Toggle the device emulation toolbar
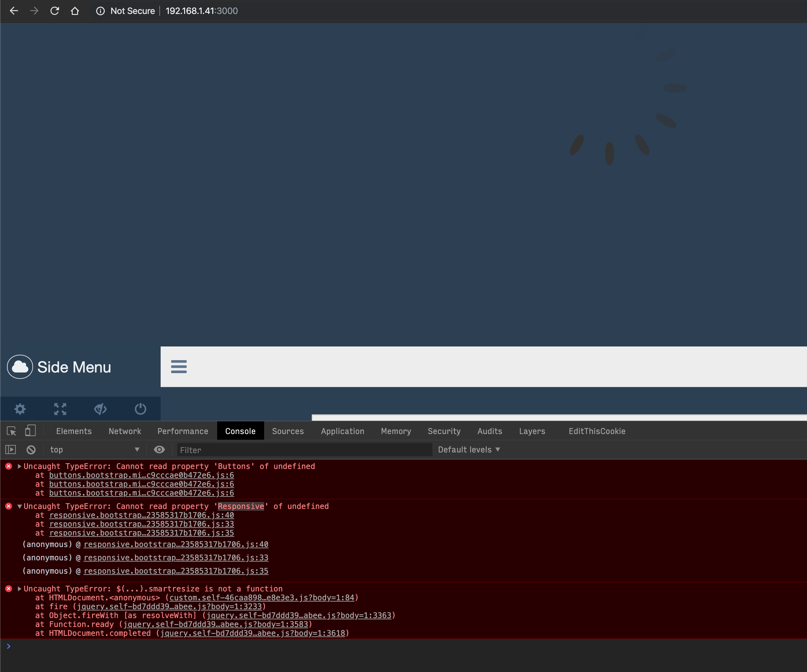This screenshot has width=807, height=672. [x=30, y=431]
